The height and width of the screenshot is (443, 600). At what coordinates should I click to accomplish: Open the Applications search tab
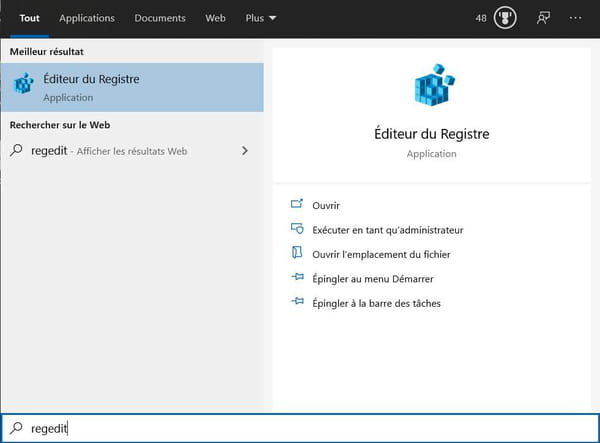pos(87,18)
